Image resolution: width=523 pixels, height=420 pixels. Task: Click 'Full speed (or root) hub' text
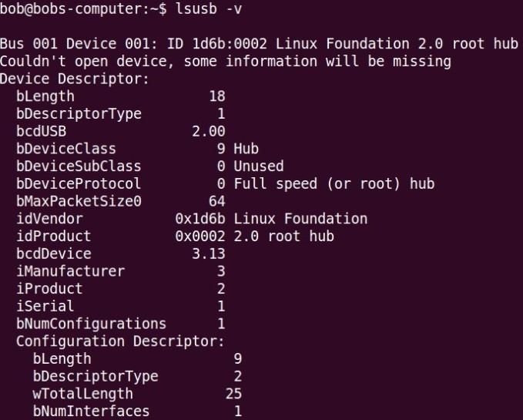(x=334, y=184)
